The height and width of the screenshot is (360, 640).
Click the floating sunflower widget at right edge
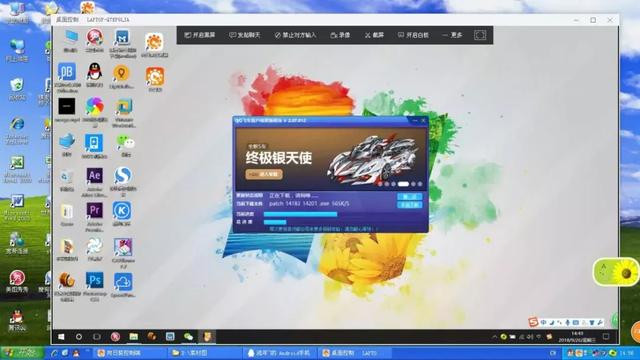pyautogui.click(x=617, y=271)
